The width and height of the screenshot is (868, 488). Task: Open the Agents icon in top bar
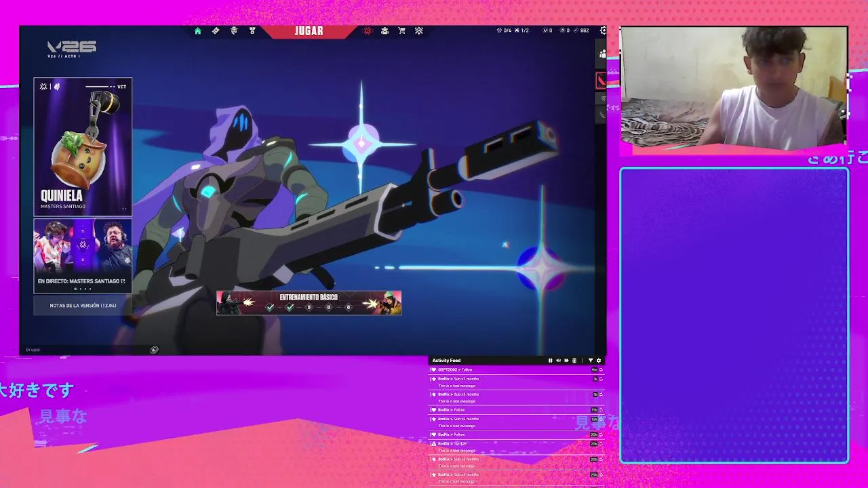tap(234, 30)
